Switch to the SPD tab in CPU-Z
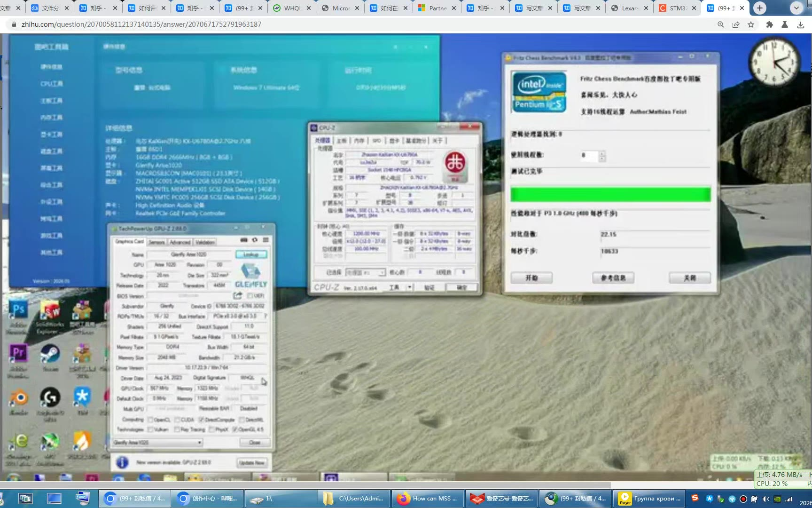 [x=376, y=141]
